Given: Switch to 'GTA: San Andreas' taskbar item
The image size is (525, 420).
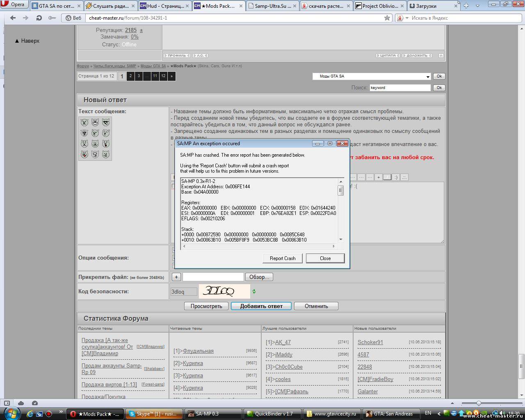Looking at the screenshot, I should [391, 414].
